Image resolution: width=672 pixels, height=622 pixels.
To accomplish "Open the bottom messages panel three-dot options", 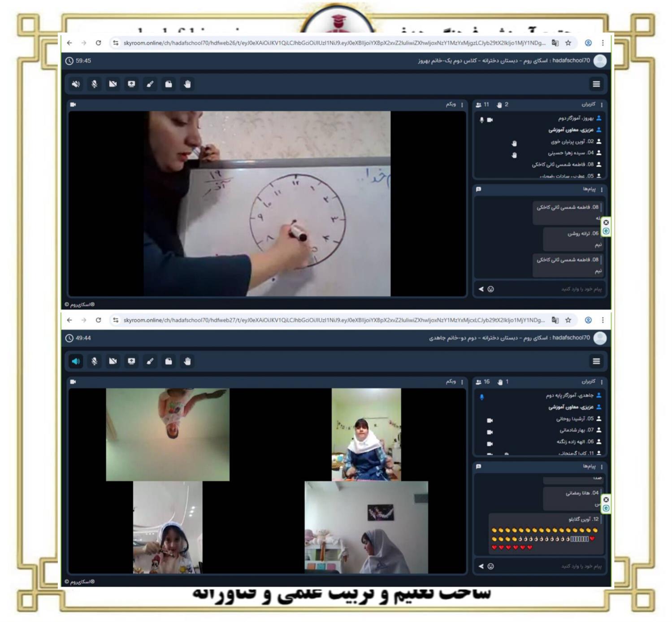I will coord(602,467).
